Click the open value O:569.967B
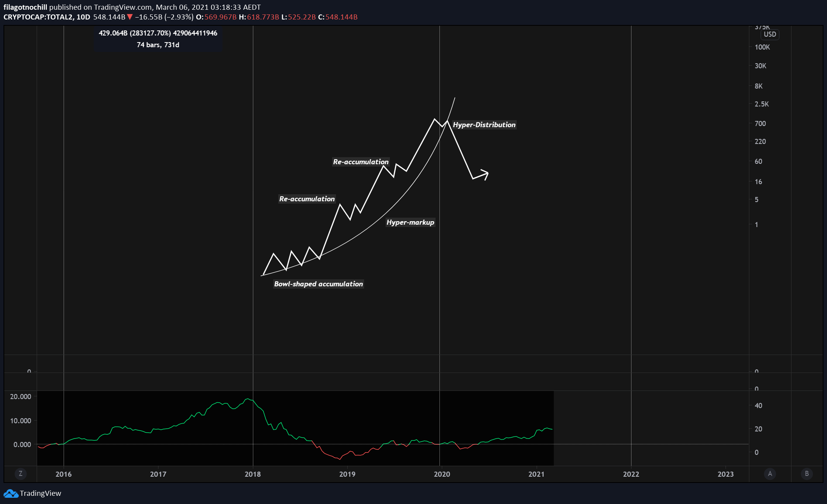827x504 pixels. click(216, 17)
